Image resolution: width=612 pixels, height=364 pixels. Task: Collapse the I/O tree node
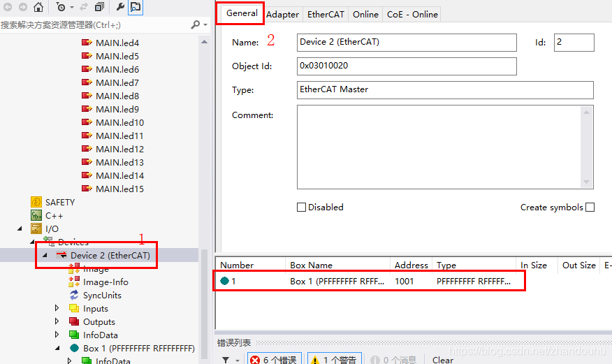click(x=20, y=228)
